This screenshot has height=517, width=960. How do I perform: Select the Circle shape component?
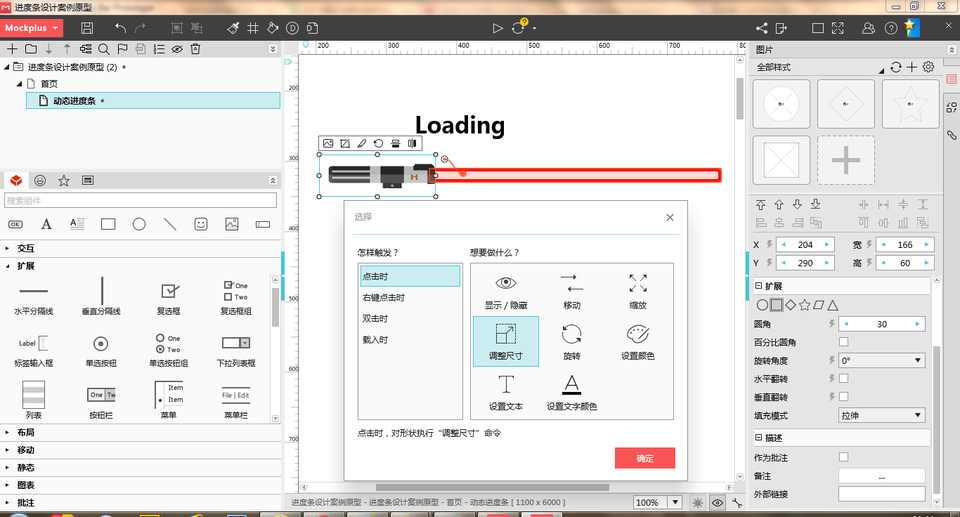[x=139, y=224]
